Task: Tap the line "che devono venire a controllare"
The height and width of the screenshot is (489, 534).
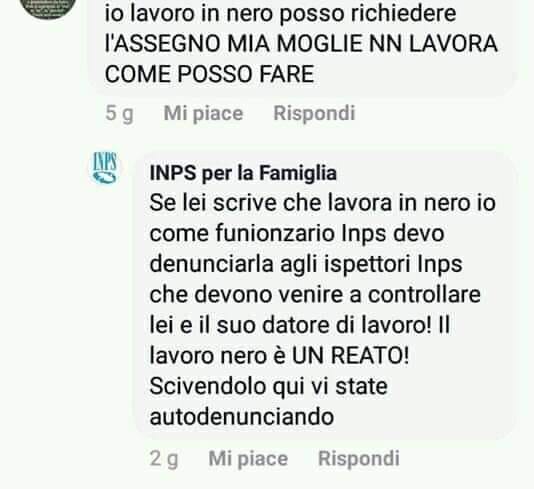Action: pyautogui.click(x=315, y=294)
